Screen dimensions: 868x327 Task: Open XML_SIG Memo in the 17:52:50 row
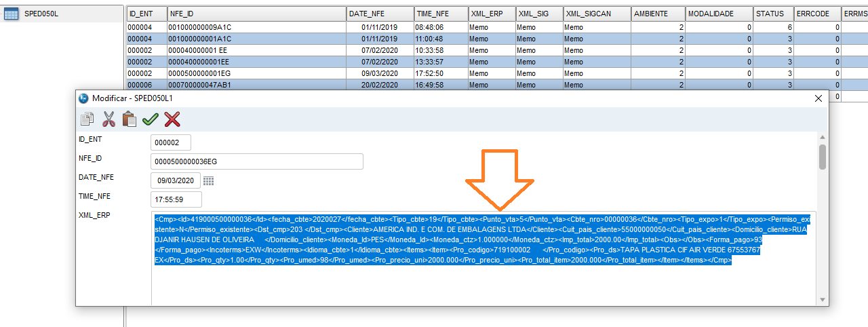coord(539,73)
